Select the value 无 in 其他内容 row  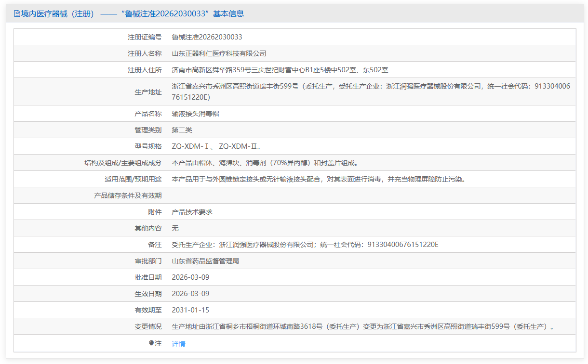pyautogui.click(x=175, y=228)
